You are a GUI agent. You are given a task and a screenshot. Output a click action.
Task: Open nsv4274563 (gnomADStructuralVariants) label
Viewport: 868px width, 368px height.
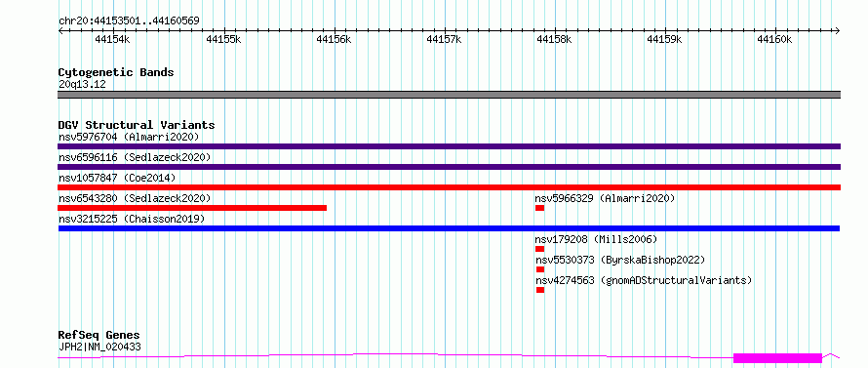(644, 280)
